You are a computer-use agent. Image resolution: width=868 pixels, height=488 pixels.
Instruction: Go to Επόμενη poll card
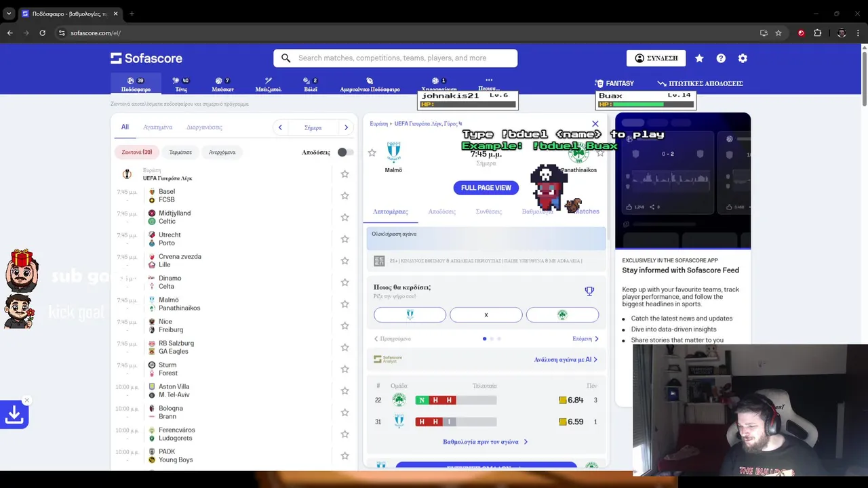pyautogui.click(x=586, y=338)
